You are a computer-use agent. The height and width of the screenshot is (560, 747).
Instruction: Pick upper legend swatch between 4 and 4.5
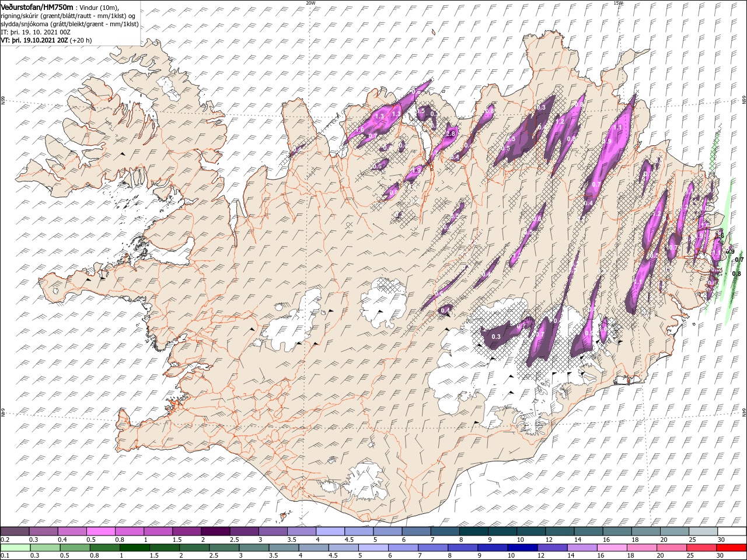click(330, 531)
